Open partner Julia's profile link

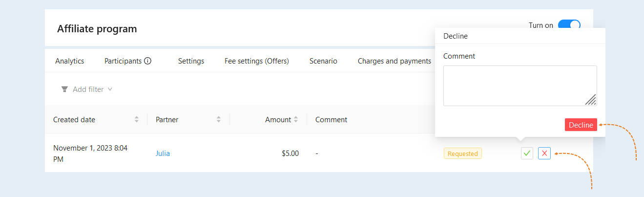click(163, 153)
